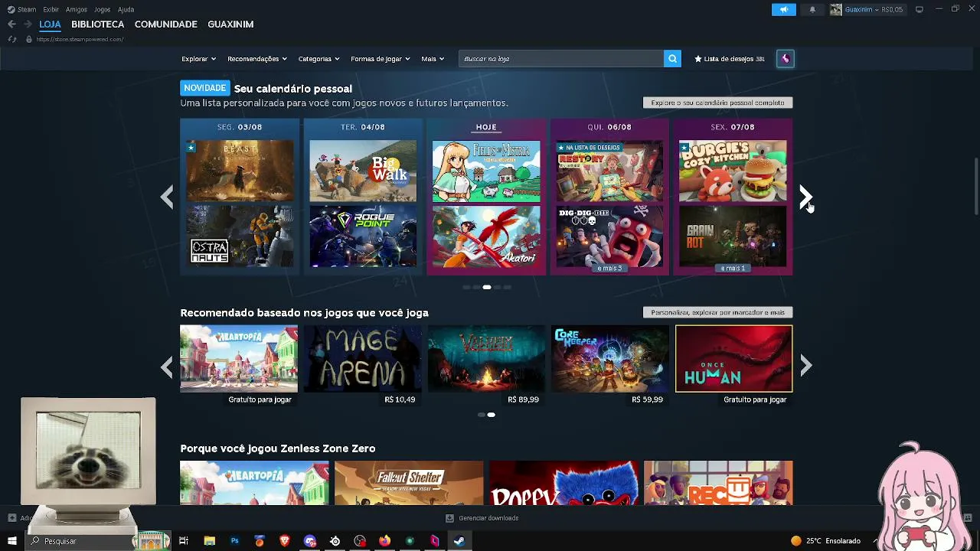Click the Gerenciar downloads icon

point(449,518)
